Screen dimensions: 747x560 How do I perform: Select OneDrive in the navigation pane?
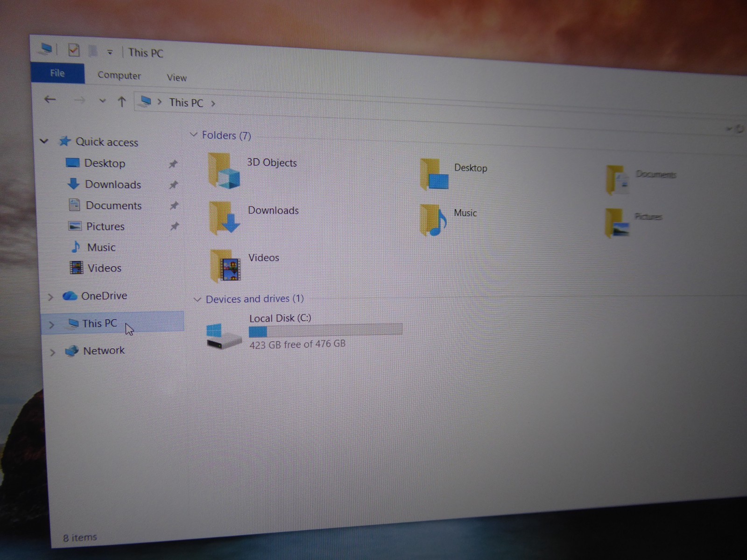(104, 296)
